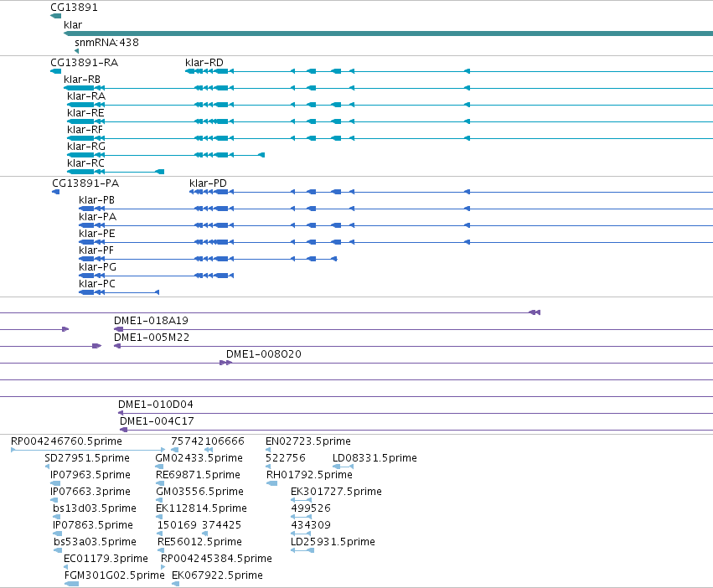
Task: Select the DME1-004C17 clone label
Action: pos(157,421)
